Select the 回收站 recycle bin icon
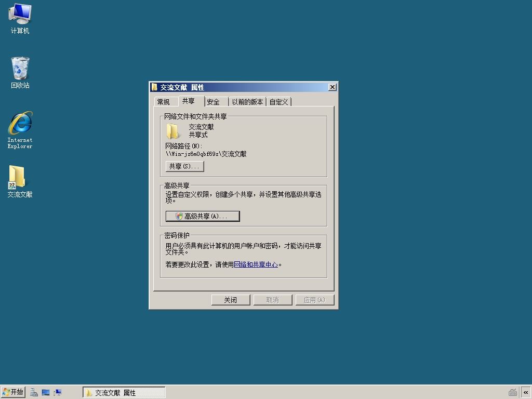This screenshot has width=532, height=399. [20, 73]
